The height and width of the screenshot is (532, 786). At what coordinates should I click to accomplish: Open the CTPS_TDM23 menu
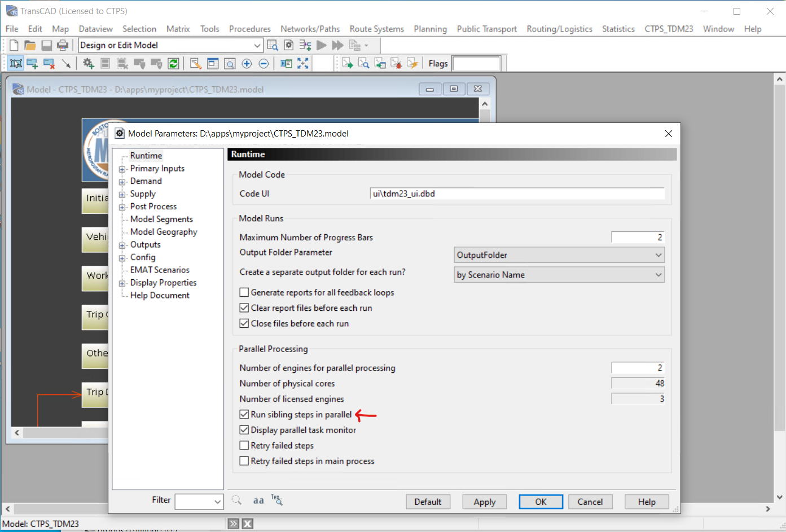point(669,29)
